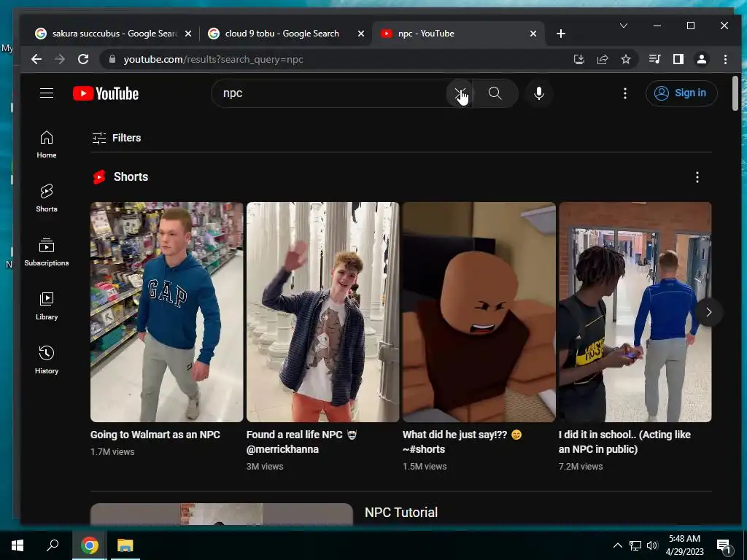Click title 'Going to Walmart as an NPC'

[155, 435]
